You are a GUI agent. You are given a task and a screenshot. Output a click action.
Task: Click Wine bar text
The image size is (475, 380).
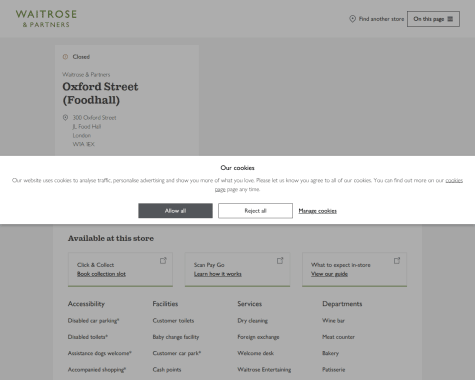pos(333,321)
